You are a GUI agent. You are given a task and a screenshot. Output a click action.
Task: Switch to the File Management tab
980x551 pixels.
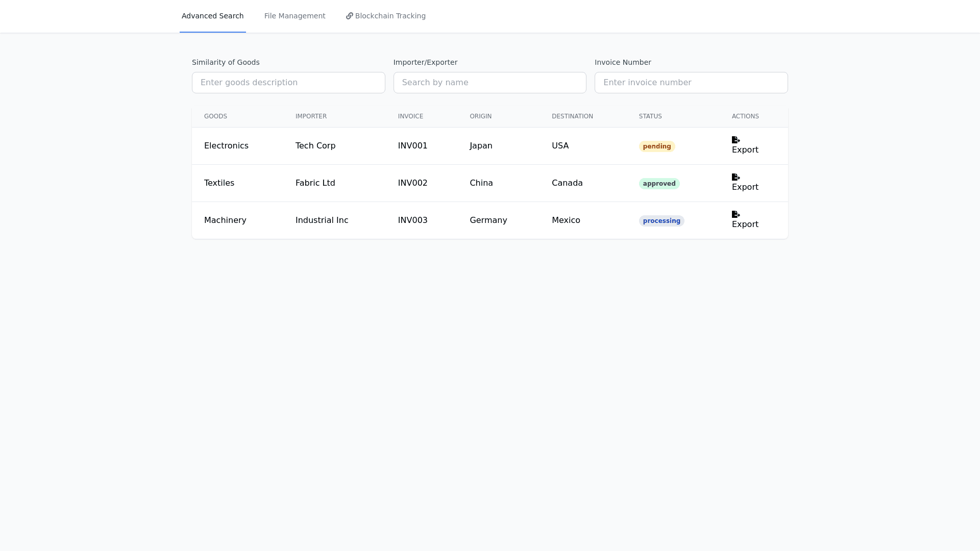pyautogui.click(x=295, y=16)
